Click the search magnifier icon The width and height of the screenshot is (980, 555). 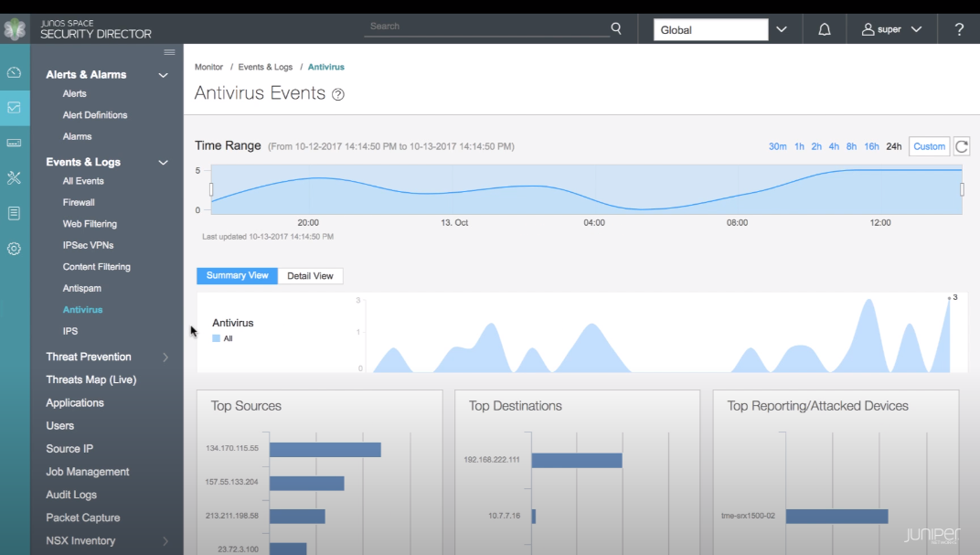tap(616, 28)
